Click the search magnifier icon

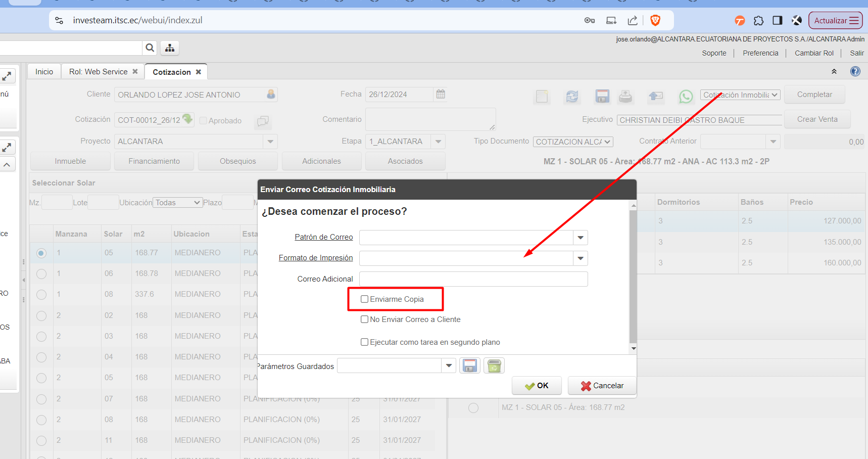pos(150,48)
